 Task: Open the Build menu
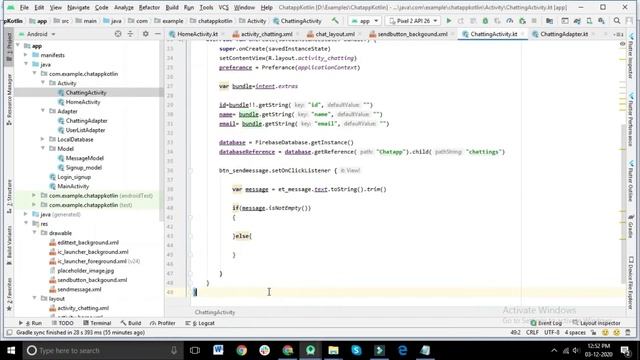(172, 7)
